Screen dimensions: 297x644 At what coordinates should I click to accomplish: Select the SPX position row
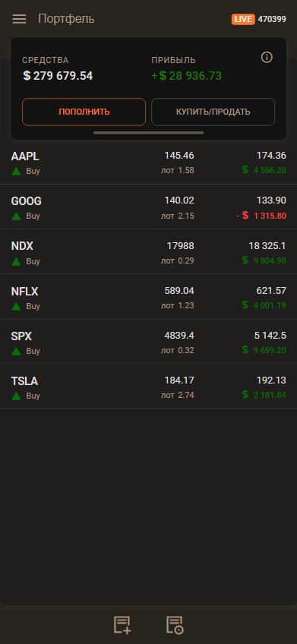coord(148,341)
